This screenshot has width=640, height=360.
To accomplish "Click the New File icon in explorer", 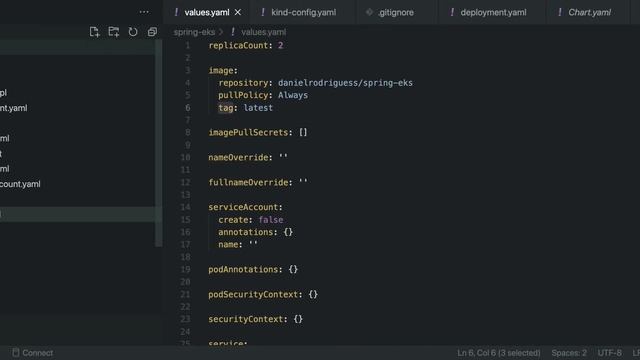I will click(94, 32).
